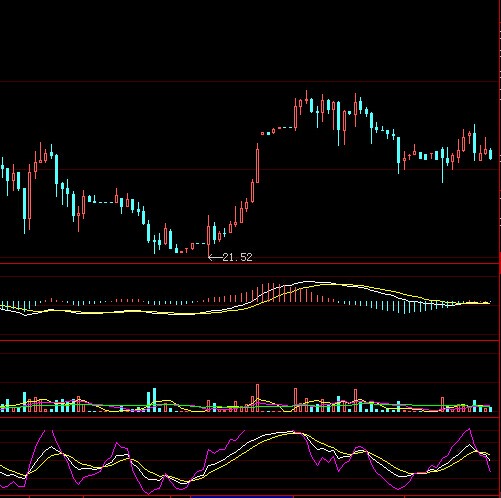Image resolution: width=501 pixels, height=498 pixels.
Task: Click the lowest-wick candle above the 21.52 label
Action: click(x=208, y=236)
